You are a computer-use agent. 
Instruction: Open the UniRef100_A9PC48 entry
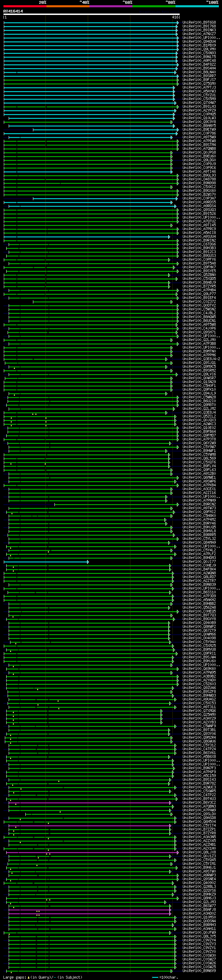click(x=199, y=60)
